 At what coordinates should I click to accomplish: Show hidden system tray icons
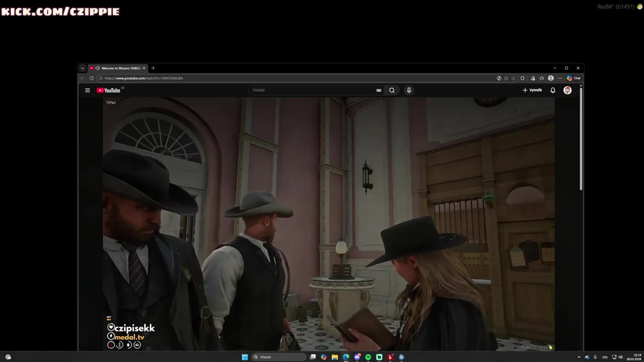pyautogui.click(x=579, y=357)
